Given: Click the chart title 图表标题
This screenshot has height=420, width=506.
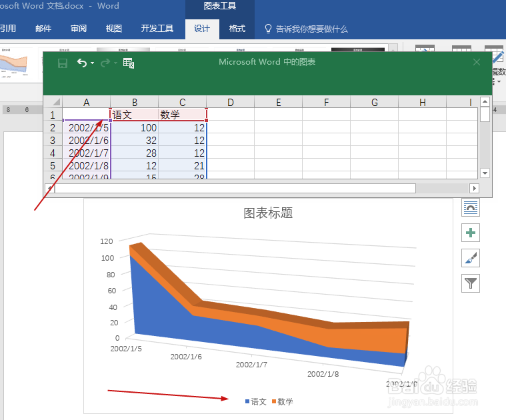Looking at the screenshot, I should coord(268,213).
